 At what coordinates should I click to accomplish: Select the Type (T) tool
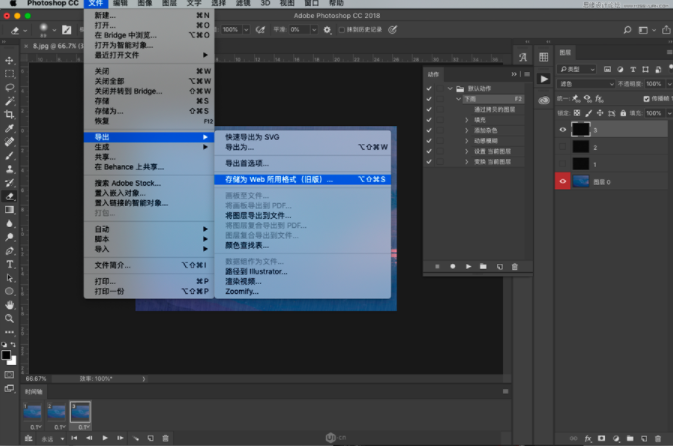click(9, 264)
